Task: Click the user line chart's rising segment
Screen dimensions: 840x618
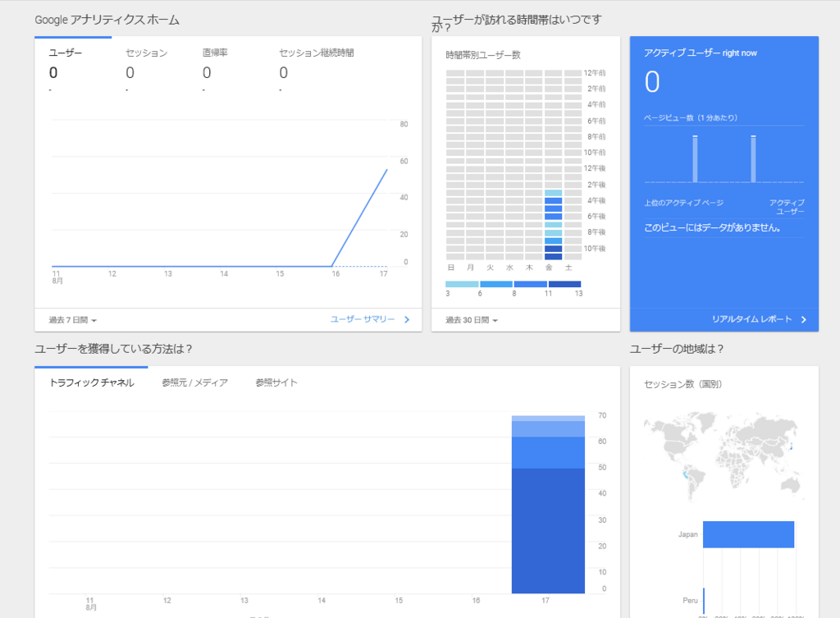Action: [359, 218]
